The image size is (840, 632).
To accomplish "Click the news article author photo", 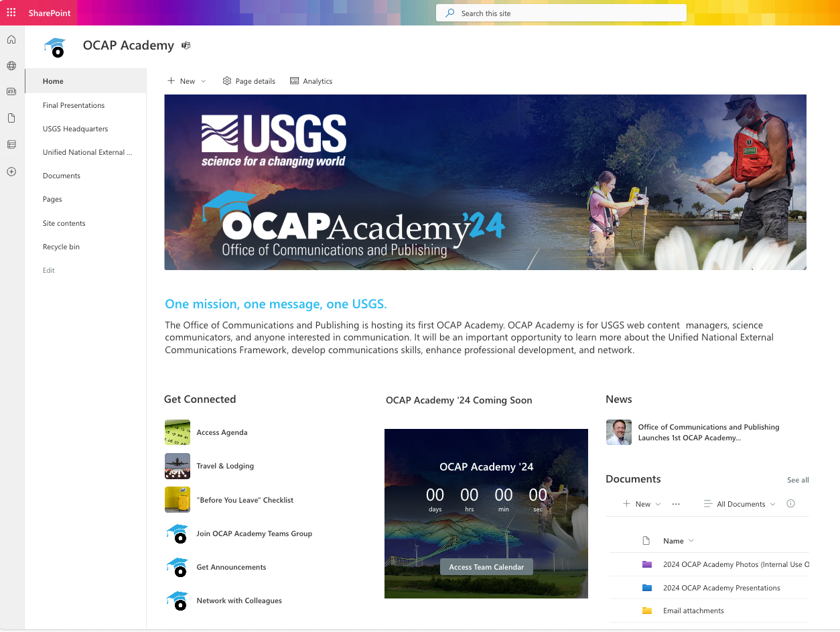I will [619, 432].
